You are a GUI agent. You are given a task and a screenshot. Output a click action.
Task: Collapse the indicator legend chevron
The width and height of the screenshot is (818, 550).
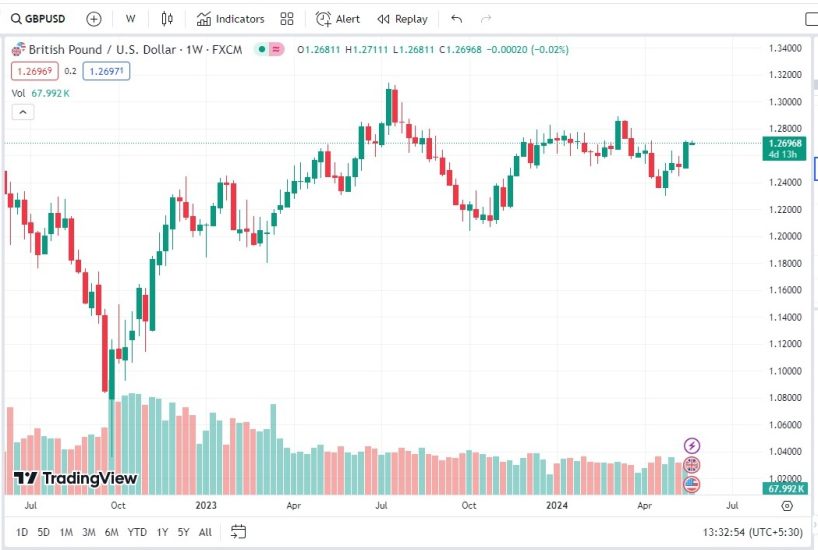pos(22,112)
